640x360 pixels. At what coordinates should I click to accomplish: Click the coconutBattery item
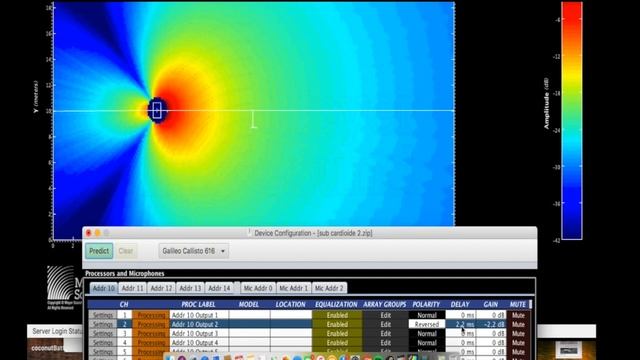47,348
